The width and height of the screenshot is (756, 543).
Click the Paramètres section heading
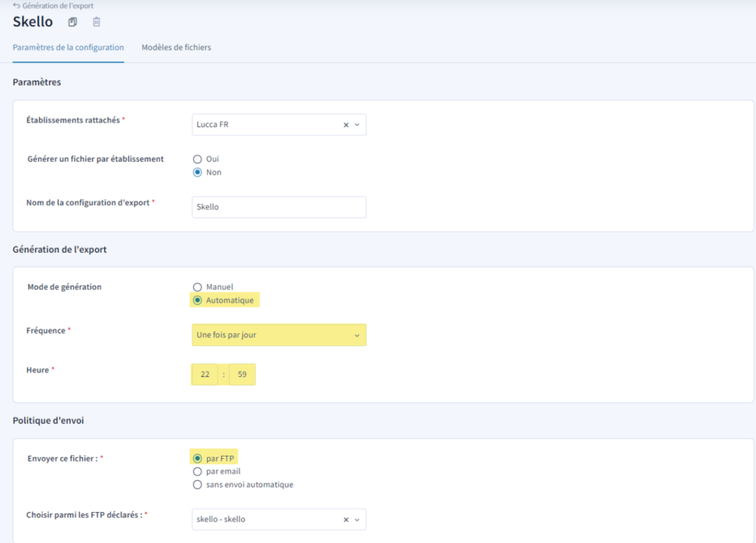click(x=36, y=82)
